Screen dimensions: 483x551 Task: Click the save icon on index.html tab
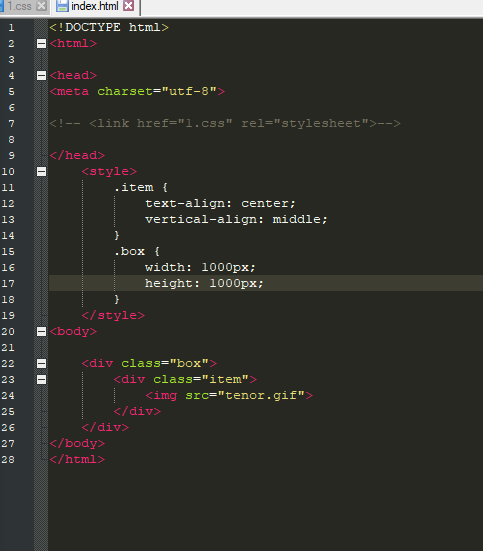click(62, 6)
